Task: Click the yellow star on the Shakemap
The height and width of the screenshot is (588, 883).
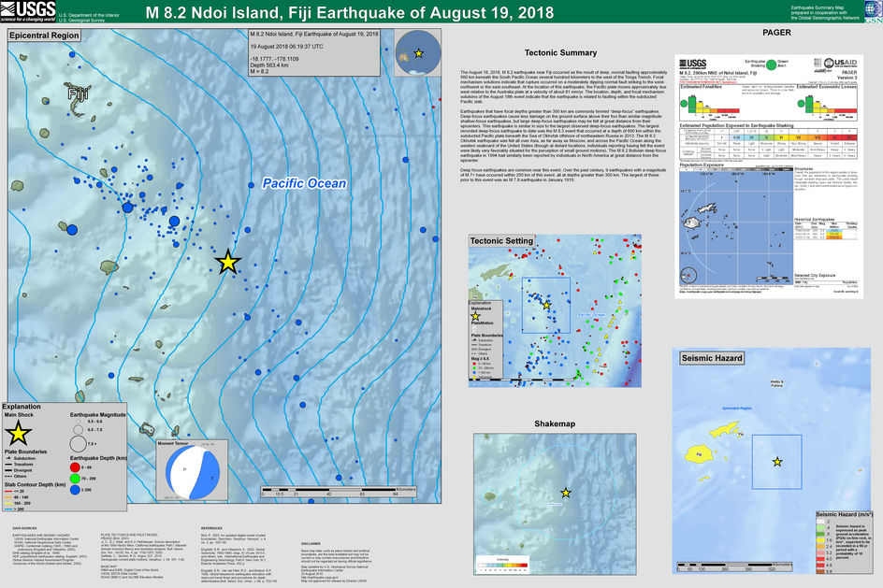Action: click(565, 493)
